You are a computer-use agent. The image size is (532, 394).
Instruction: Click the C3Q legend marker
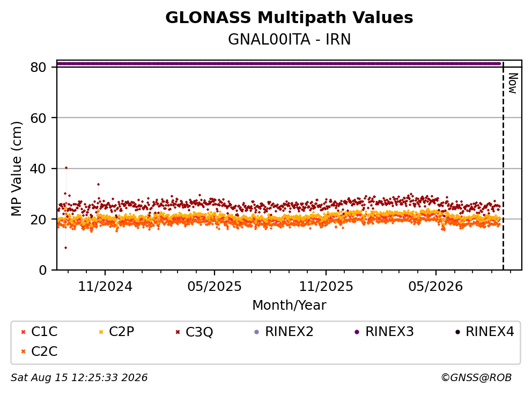click(x=178, y=332)
